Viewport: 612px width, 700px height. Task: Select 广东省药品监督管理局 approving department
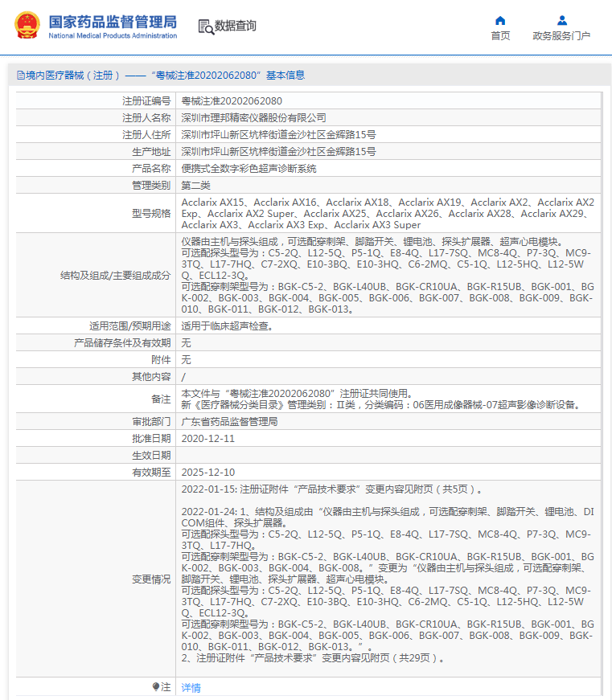[x=230, y=422]
